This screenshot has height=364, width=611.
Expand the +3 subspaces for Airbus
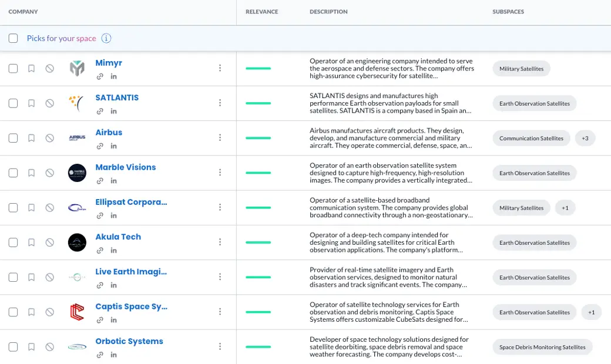click(585, 139)
